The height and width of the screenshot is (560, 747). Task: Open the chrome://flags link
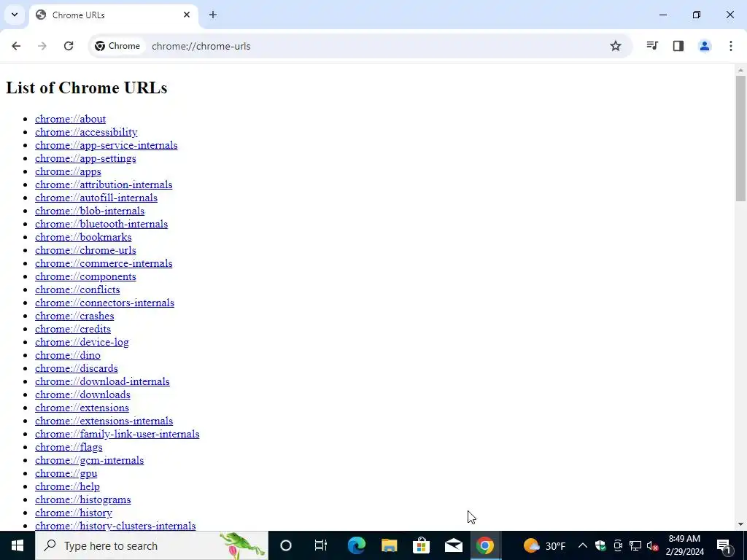69,447
